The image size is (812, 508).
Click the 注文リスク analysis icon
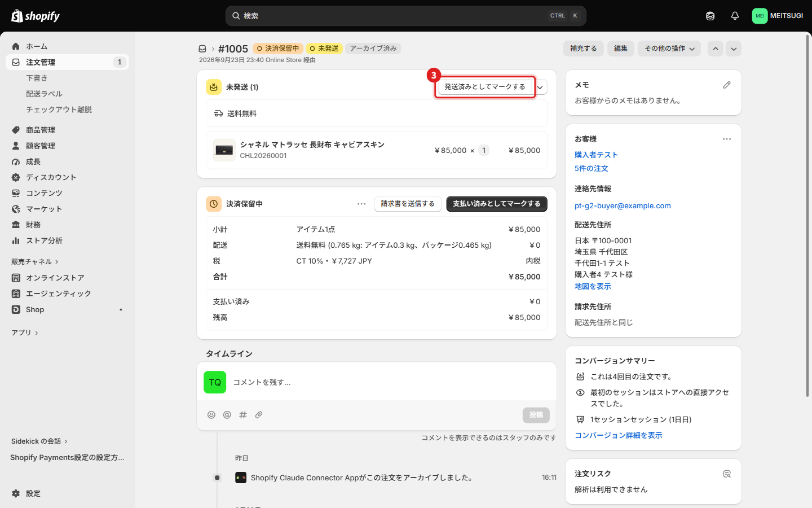pos(727,474)
